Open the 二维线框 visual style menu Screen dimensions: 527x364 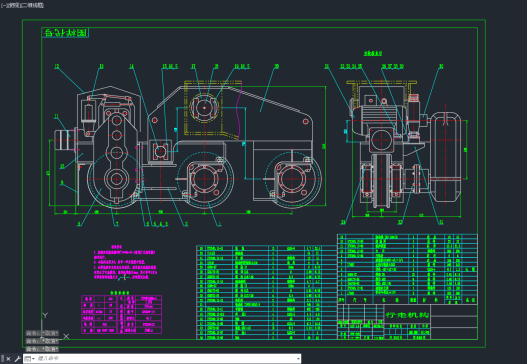(31, 5)
